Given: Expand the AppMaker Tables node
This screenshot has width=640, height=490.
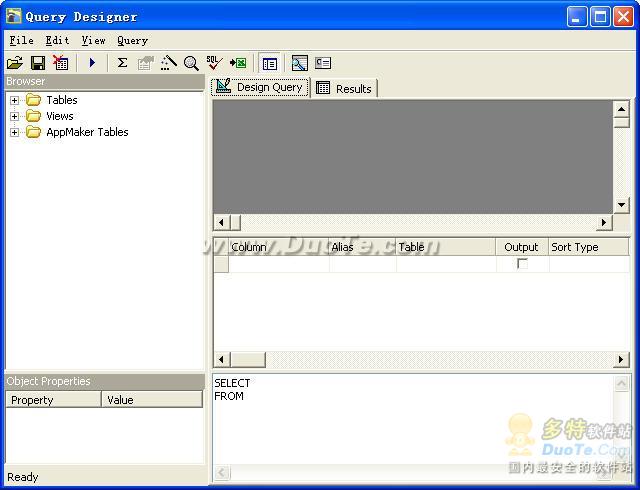Looking at the screenshot, I should [x=14, y=132].
